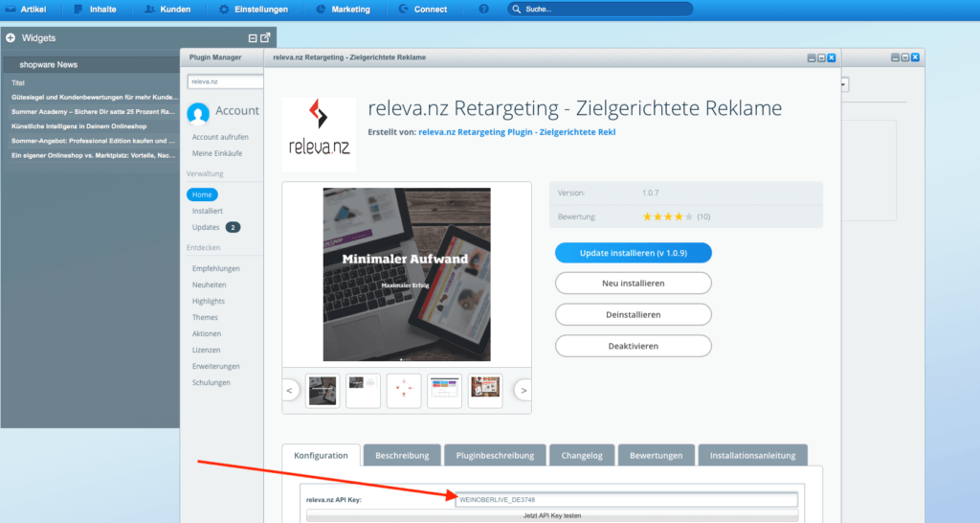
Task: Select the fourth dashboard screenshot thumbnail
Action: coord(444,391)
